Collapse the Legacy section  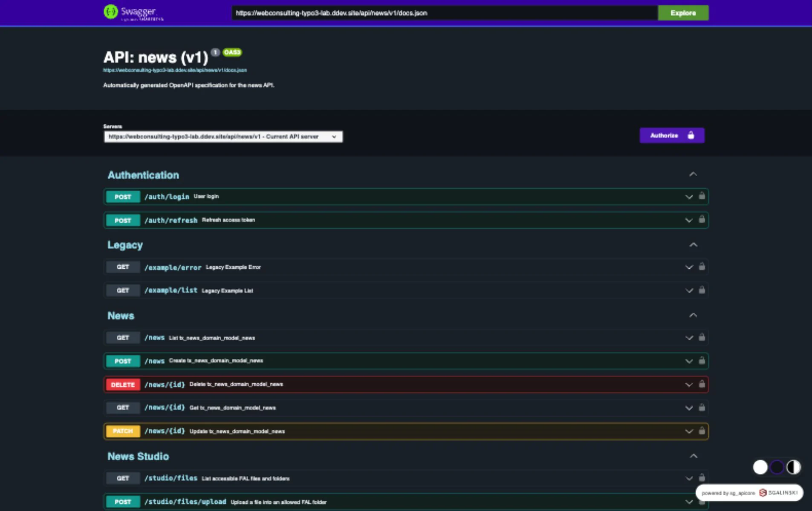[693, 245]
